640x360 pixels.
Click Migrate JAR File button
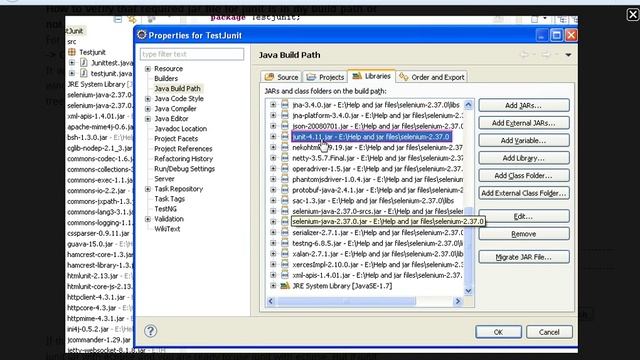524,257
